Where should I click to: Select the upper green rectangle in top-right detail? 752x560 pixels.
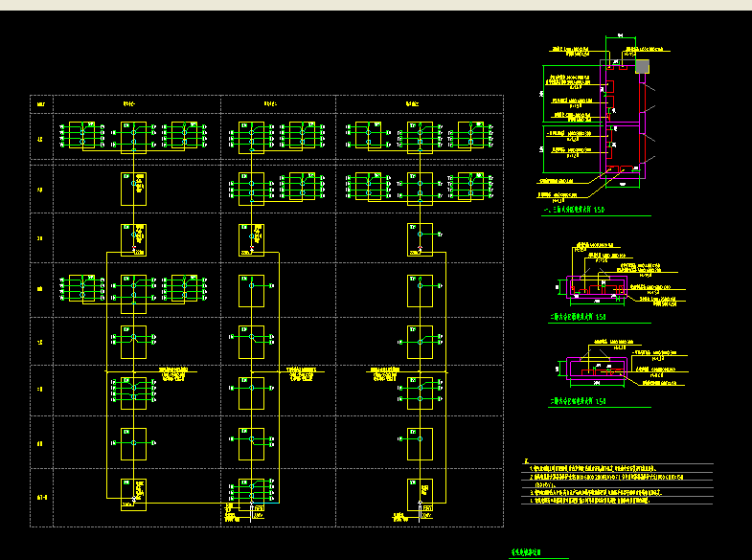coord(571,82)
